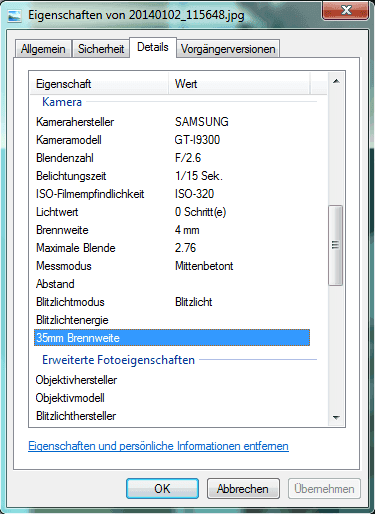The height and width of the screenshot is (514, 375).
Task: Click link to remove properties and personal information
Action: 158,446
